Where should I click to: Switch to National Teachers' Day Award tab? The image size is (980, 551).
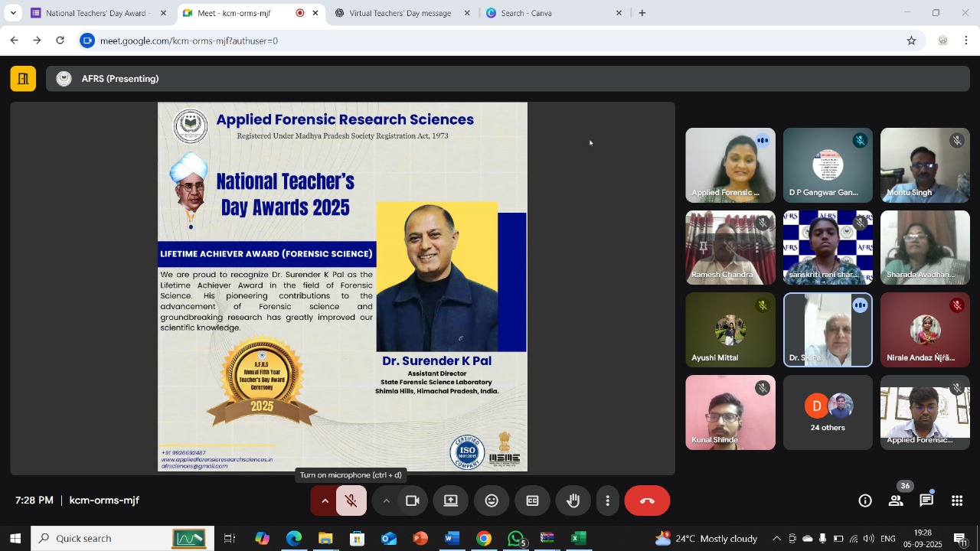tap(96, 13)
